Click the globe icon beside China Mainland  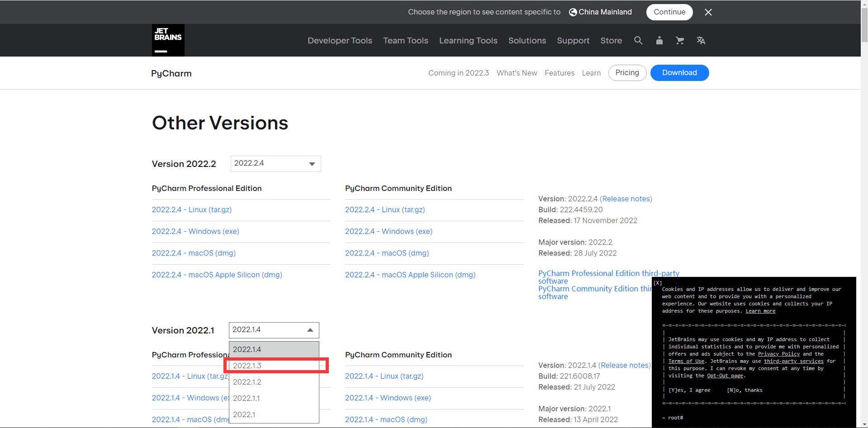pos(573,12)
